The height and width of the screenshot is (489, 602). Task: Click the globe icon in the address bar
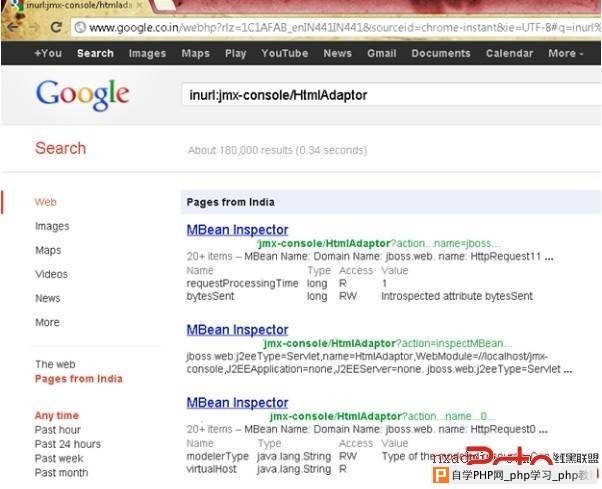80,27
